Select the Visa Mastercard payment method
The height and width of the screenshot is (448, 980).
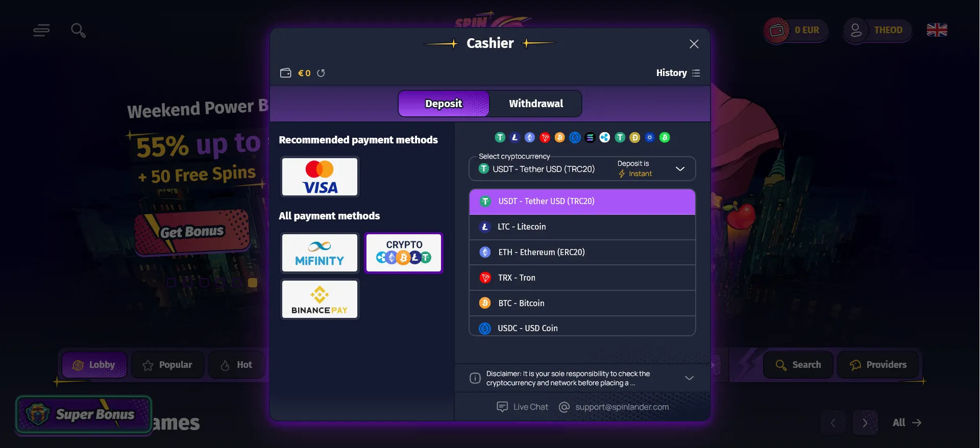320,177
